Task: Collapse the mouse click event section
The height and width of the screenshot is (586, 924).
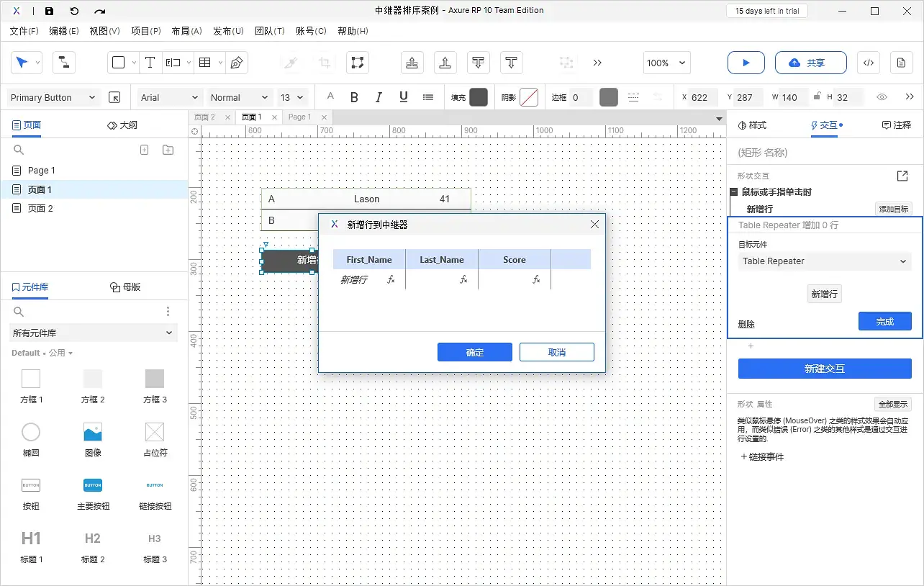Action: 733,192
